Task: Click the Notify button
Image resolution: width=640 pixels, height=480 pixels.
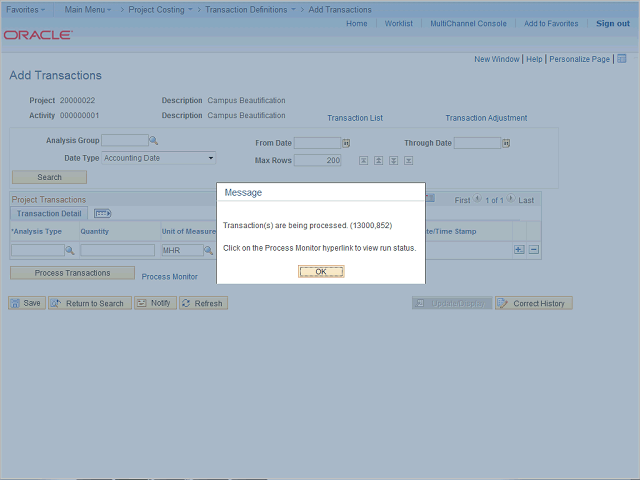Action: (x=155, y=303)
